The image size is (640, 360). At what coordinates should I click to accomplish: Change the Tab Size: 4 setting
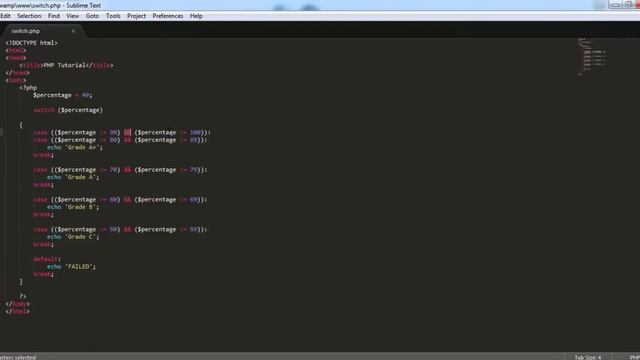[x=588, y=357]
